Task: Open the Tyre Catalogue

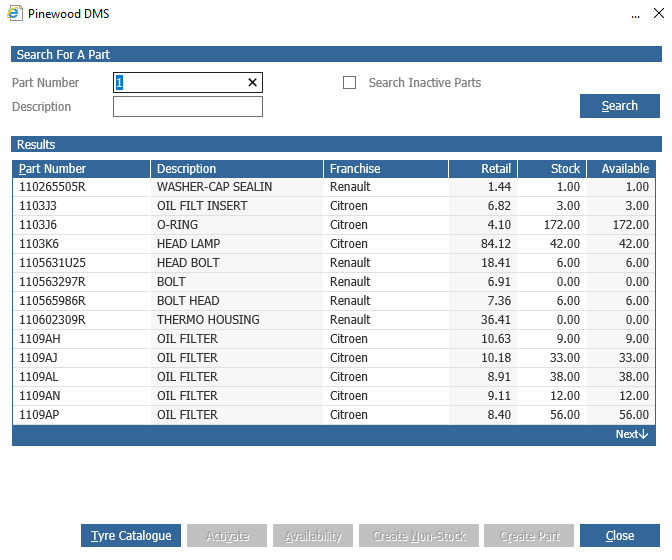Action: coord(131,536)
